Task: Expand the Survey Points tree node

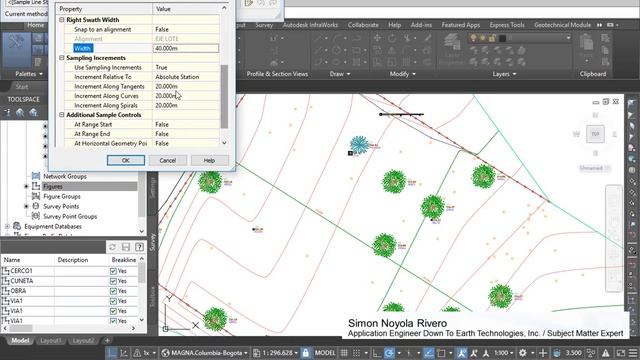Action: point(27,207)
